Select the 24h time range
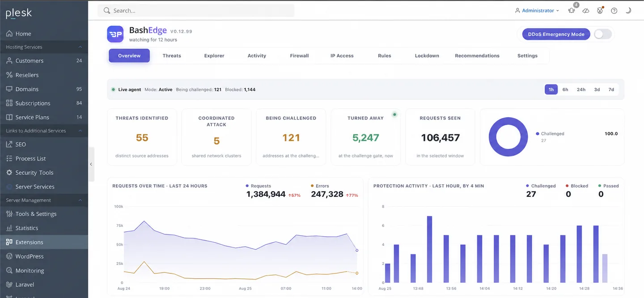The image size is (644, 298). point(581,89)
